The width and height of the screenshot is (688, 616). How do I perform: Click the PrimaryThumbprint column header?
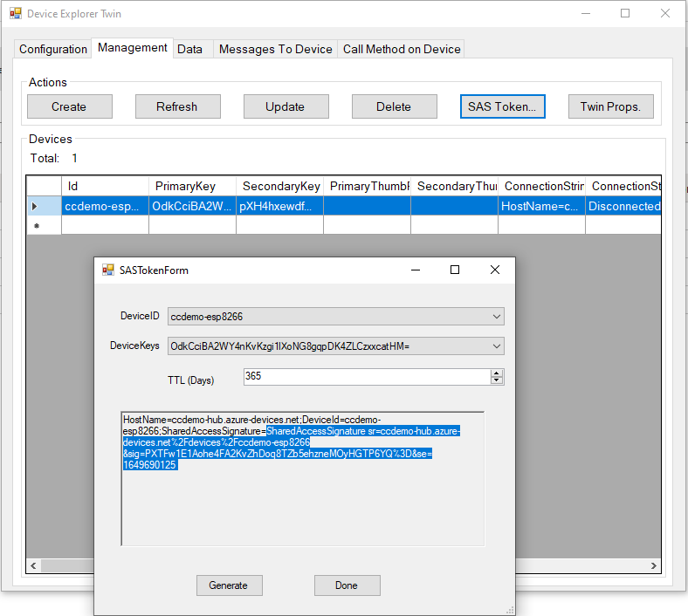367,187
